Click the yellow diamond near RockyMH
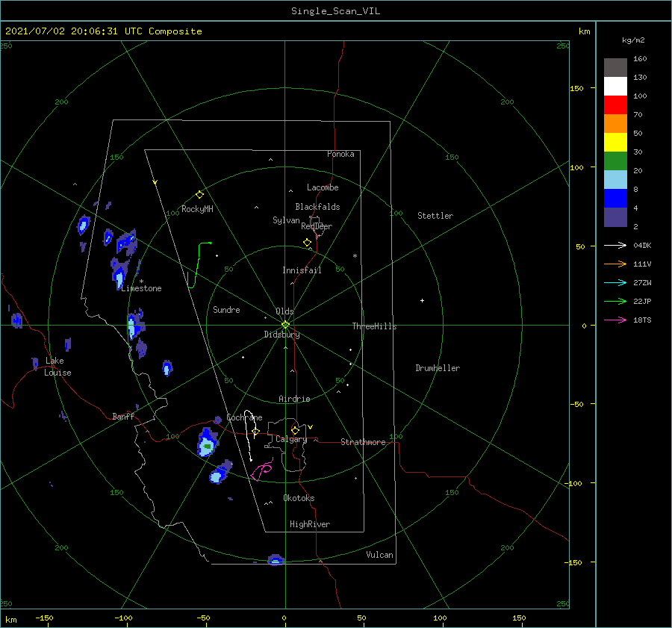The image size is (672, 628). (x=199, y=195)
